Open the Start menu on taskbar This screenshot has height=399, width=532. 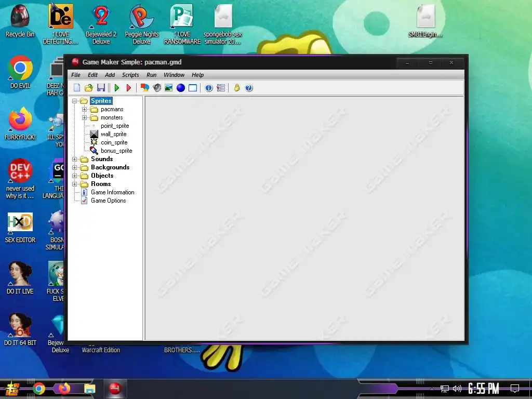(11, 389)
